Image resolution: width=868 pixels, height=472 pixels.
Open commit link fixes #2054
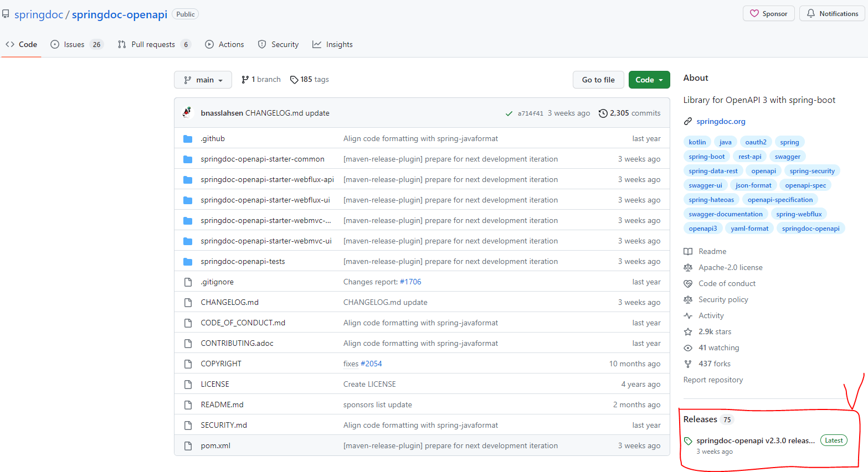coord(362,364)
